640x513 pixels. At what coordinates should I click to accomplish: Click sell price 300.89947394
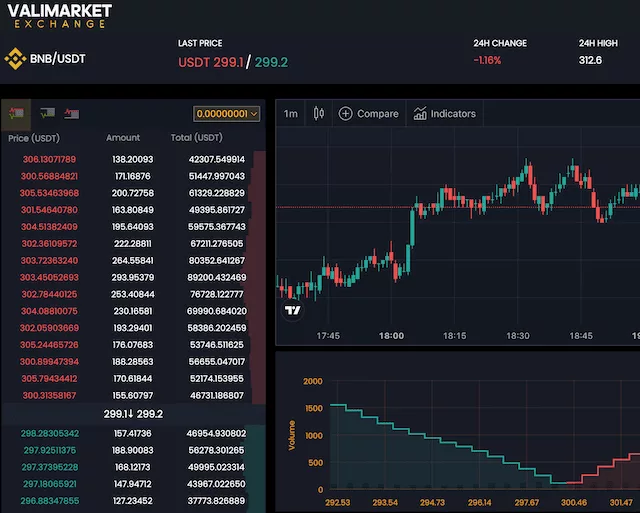tap(49, 362)
